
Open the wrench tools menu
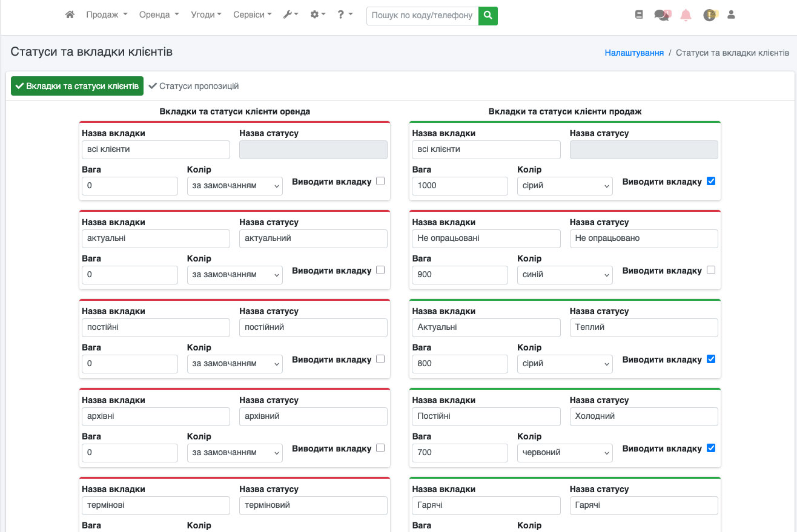tap(291, 15)
